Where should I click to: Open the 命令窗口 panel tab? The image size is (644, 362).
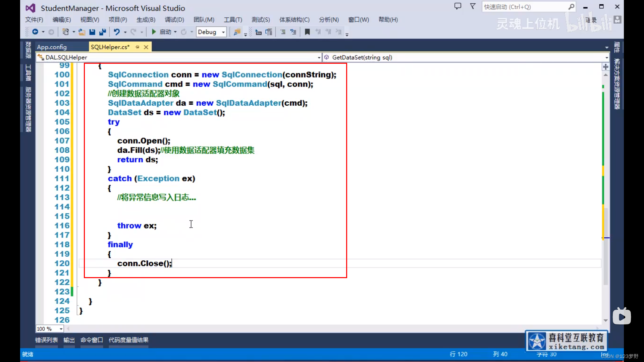92,340
